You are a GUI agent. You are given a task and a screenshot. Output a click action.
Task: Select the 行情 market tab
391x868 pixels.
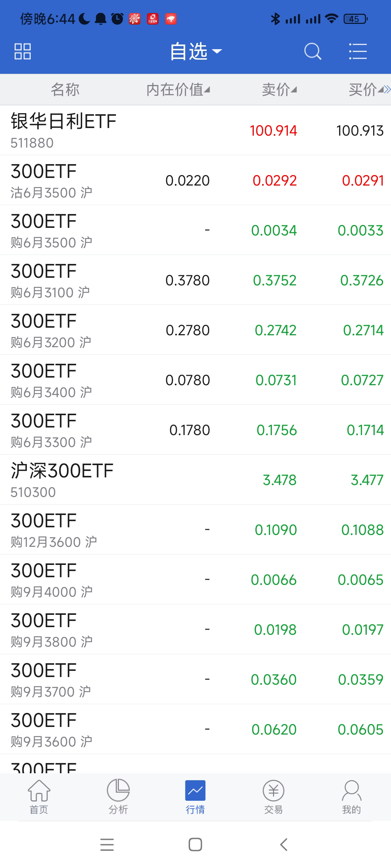click(x=195, y=796)
